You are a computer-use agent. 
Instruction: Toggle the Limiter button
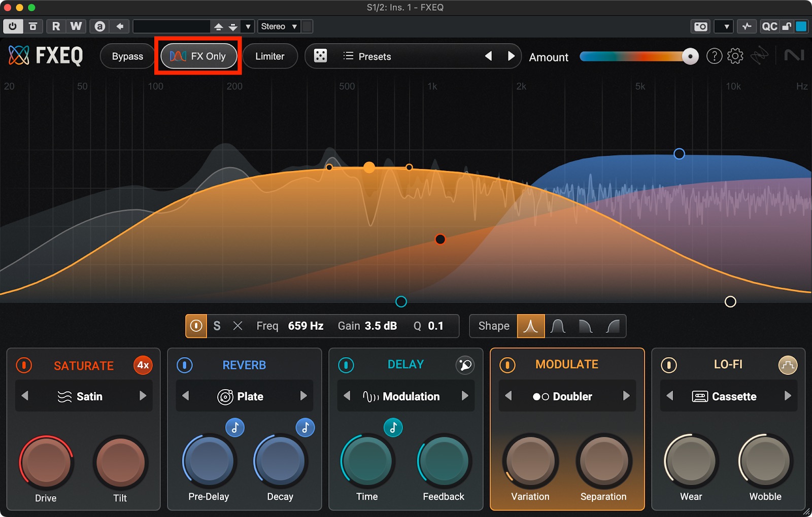click(269, 56)
